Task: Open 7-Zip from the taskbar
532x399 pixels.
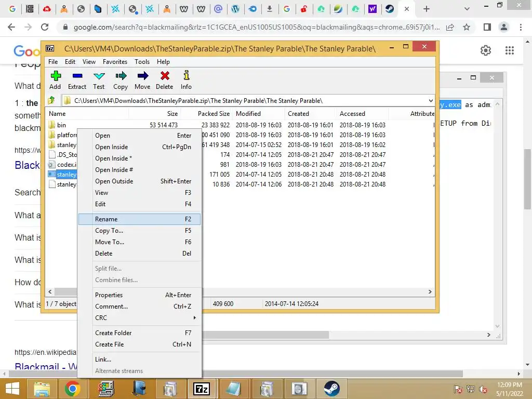Action: point(201,389)
